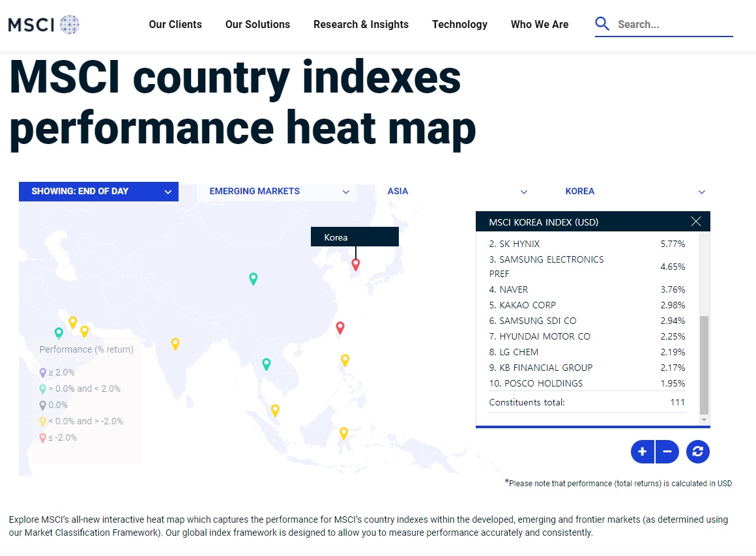Close the MSCI Korea Index panel
Screen dimensions: 756x556
[x=696, y=222]
